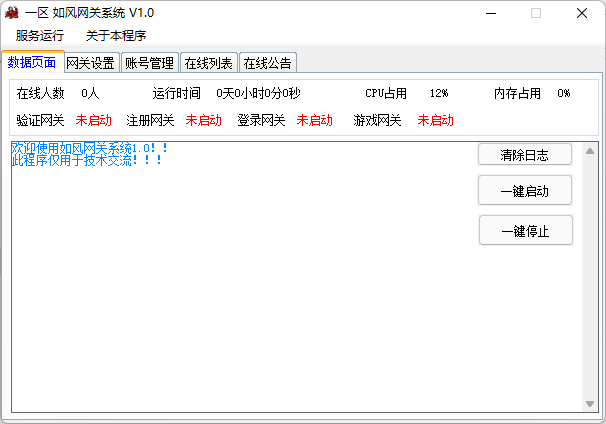
Task: Click the log scrollbar down arrow
Action: click(589, 402)
